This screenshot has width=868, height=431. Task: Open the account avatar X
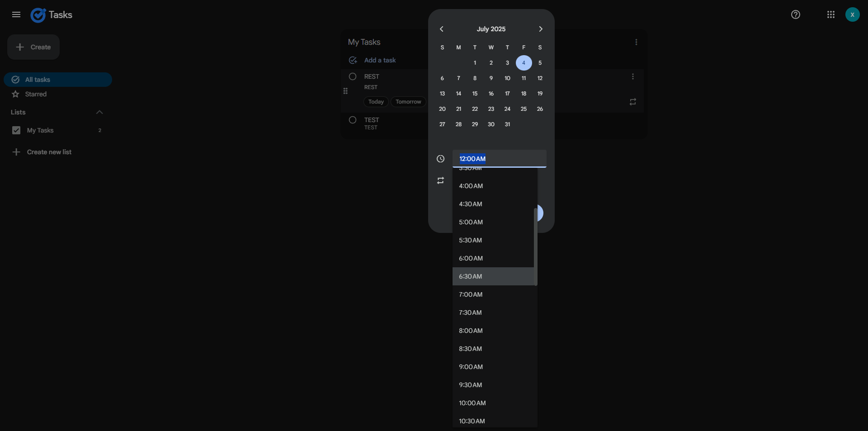click(852, 14)
